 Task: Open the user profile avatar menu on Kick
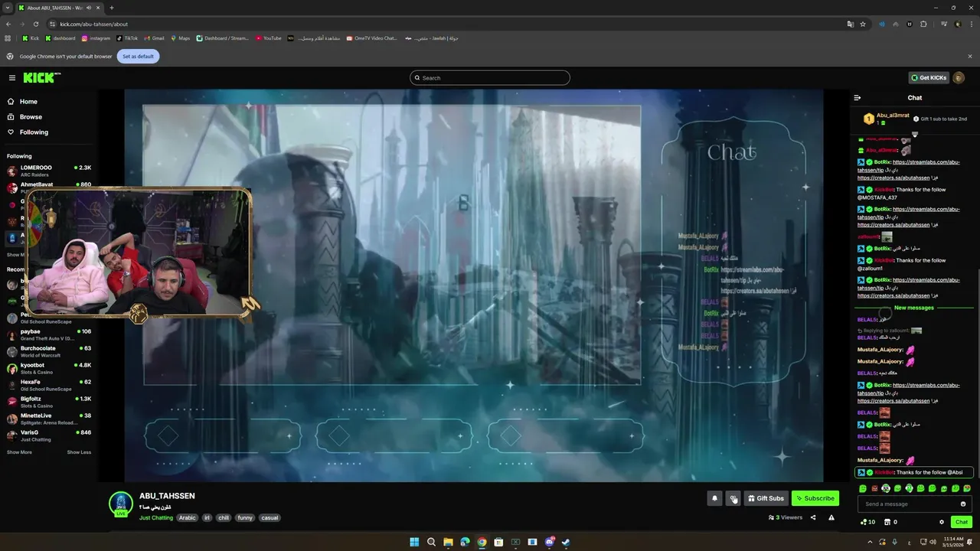[959, 77]
